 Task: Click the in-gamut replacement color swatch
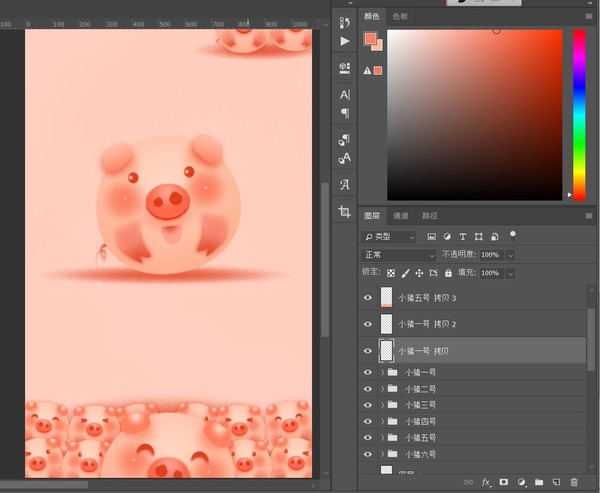pos(378,70)
